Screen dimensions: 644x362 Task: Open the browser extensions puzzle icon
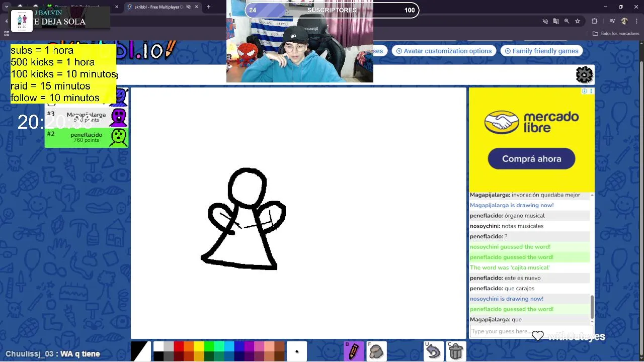pyautogui.click(x=595, y=21)
